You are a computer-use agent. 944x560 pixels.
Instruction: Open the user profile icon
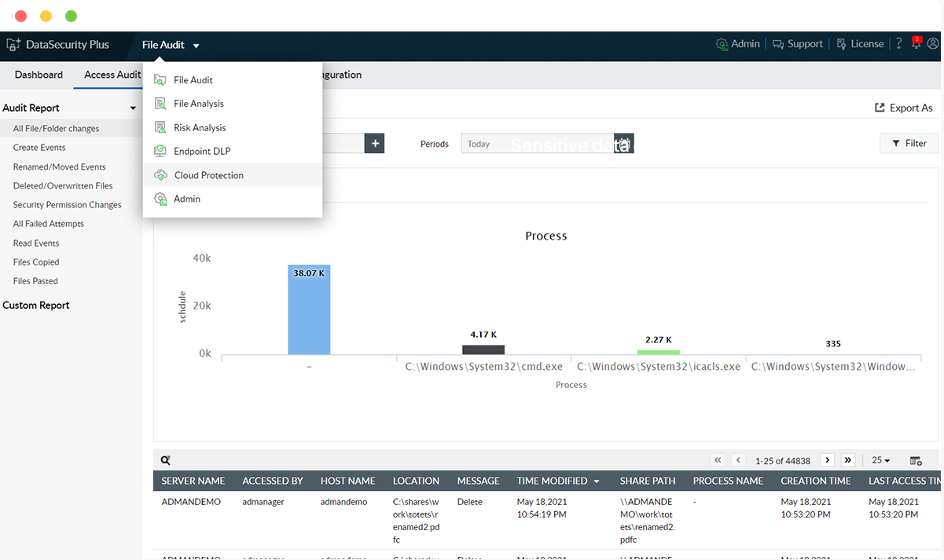point(933,44)
